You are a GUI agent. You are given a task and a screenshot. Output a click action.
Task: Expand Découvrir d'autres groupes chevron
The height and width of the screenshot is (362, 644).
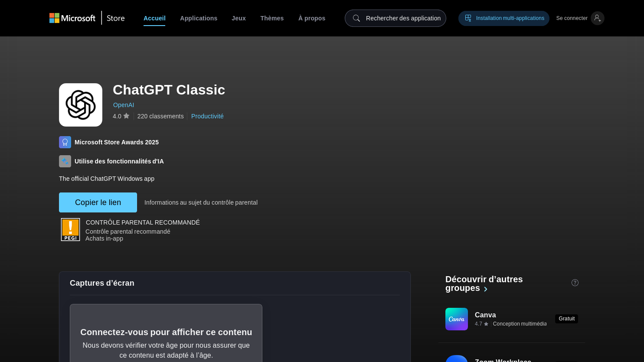pos(486,289)
